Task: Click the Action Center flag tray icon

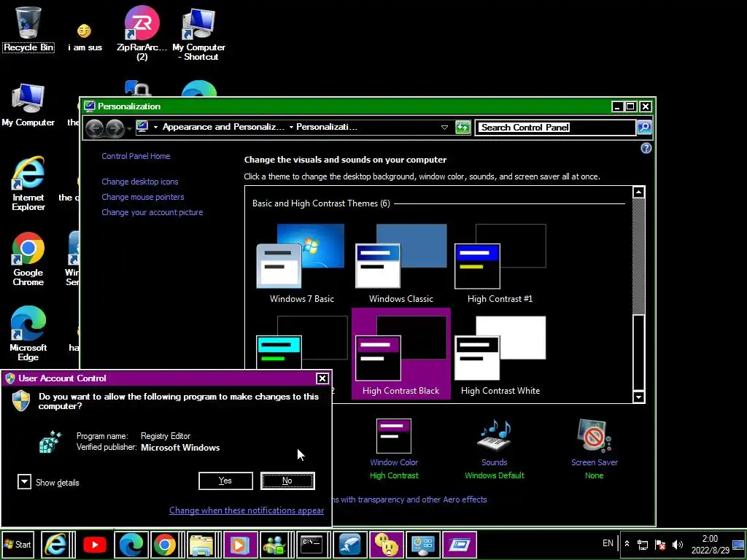Action: tap(660, 544)
